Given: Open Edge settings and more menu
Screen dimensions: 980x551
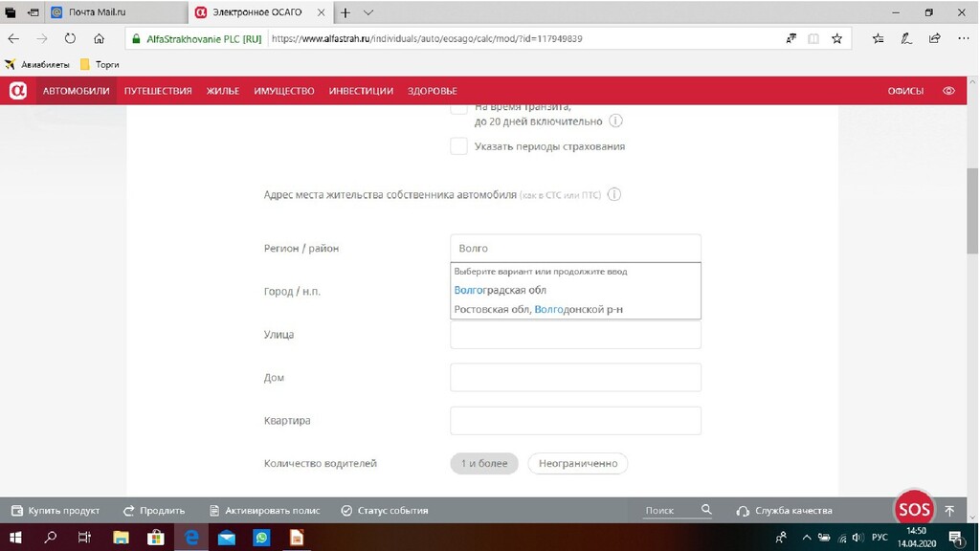Looking at the screenshot, I should [x=963, y=38].
